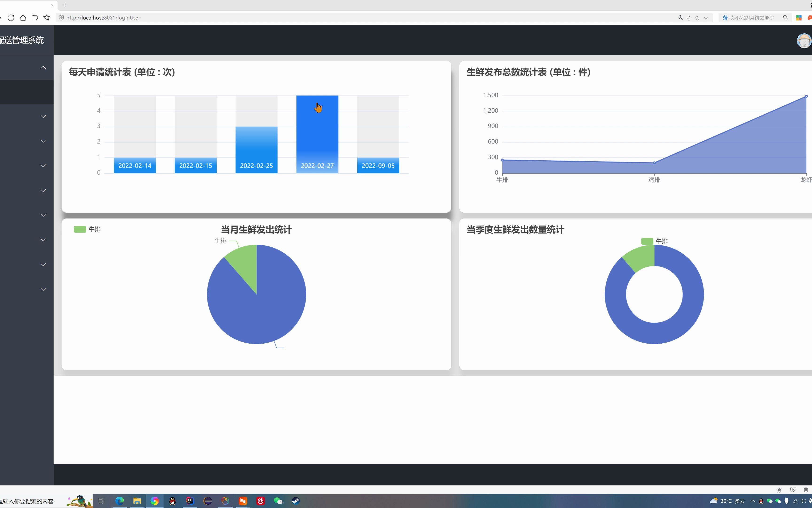Open Eclipse from the taskbar

click(x=208, y=501)
